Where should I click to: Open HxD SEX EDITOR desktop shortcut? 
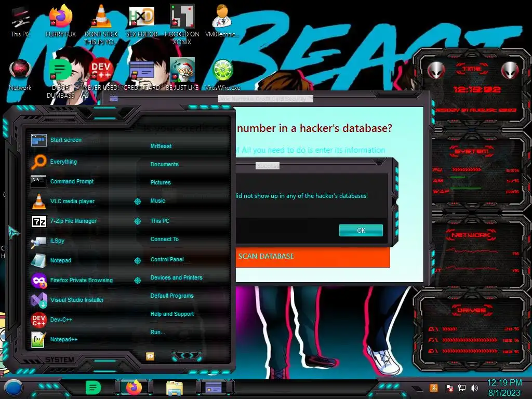pos(142,21)
